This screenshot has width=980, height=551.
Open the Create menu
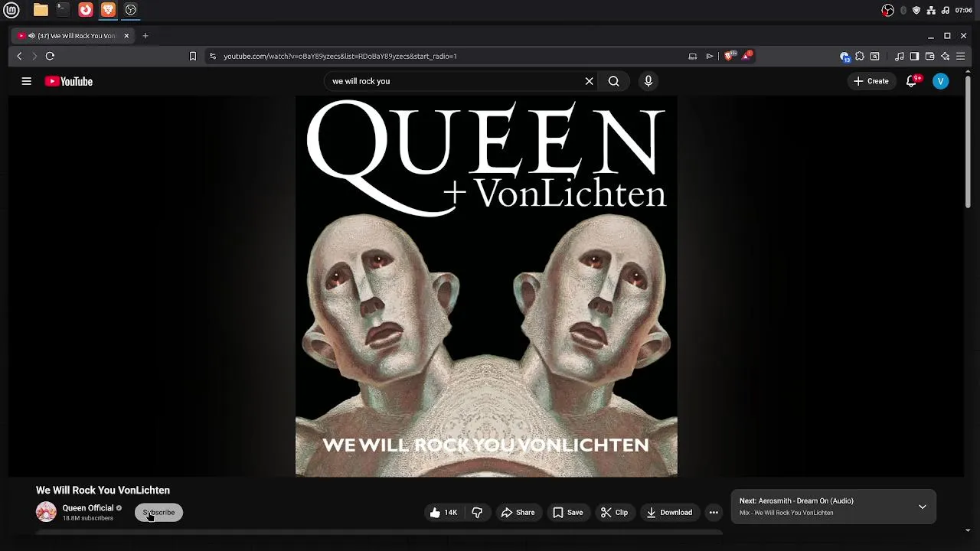click(871, 81)
